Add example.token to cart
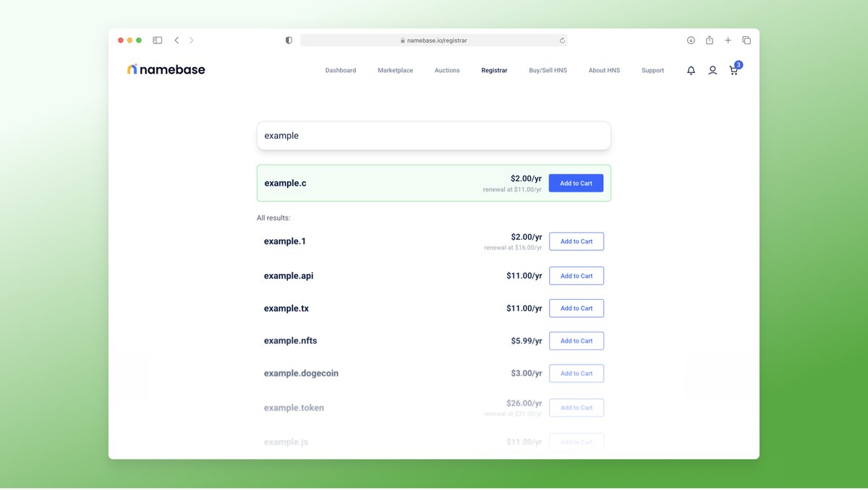The image size is (868, 490). [x=576, y=408]
